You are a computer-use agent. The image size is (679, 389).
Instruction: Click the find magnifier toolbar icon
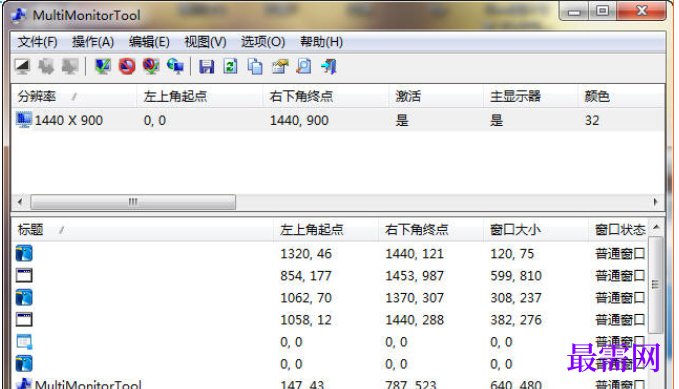pyautogui.click(x=304, y=66)
